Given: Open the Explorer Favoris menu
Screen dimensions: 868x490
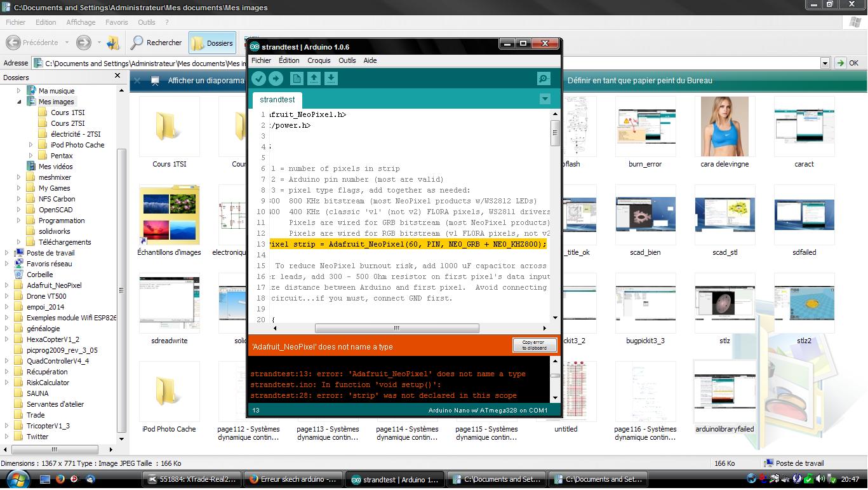Looking at the screenshot, I should coord(117,22).
